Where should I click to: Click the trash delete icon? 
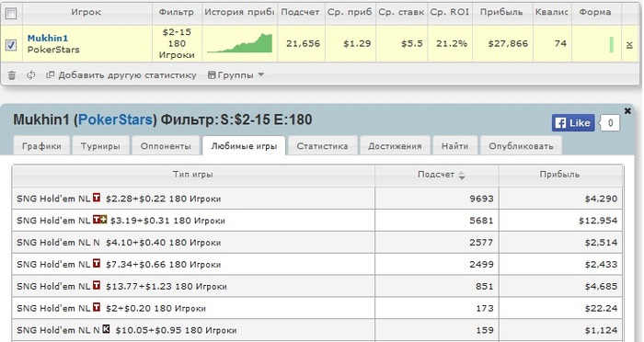coord(12,75)
